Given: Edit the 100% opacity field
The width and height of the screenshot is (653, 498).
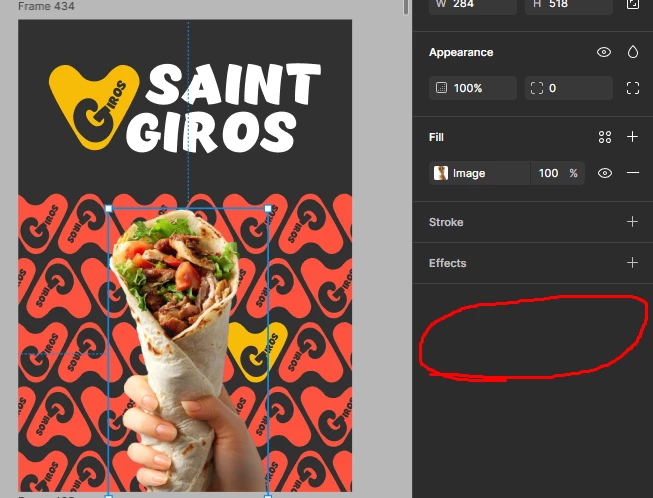Looking at the screenshot, I should point(473,88).
